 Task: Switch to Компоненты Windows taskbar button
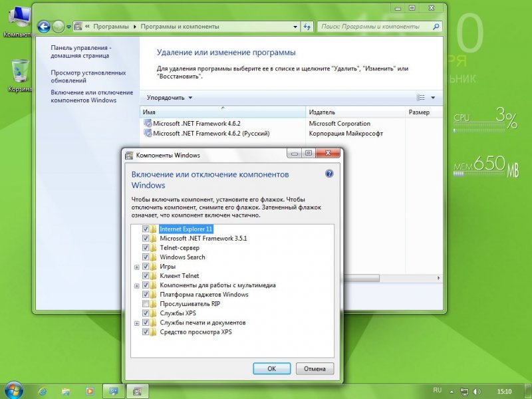pos(138,392)
